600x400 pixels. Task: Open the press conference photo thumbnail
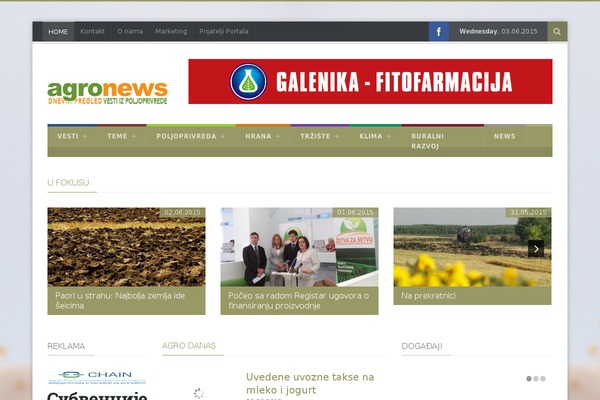(x=299, y=247)
